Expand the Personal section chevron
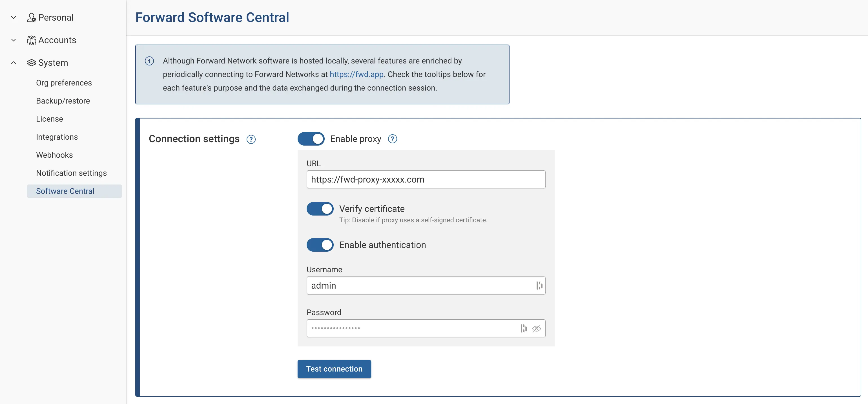The height and width of the screenshot is (404, 868). coord(14,17)
